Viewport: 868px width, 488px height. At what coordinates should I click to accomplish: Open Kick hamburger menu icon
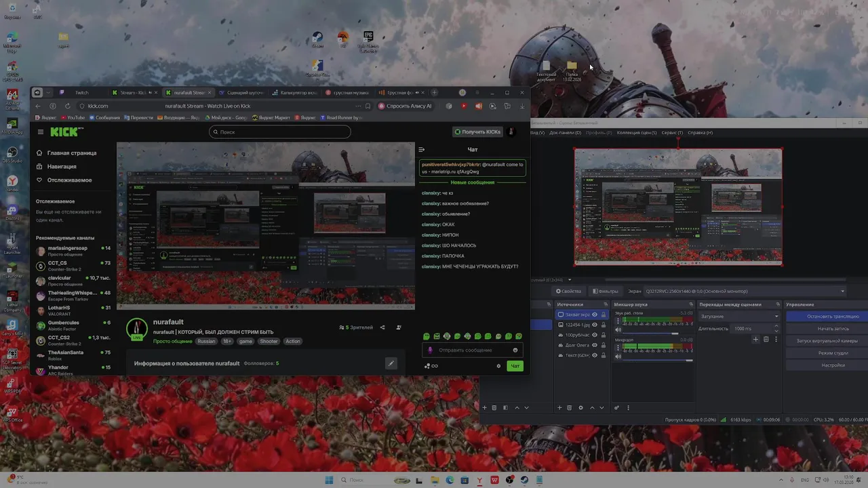(x=41, y=131)
